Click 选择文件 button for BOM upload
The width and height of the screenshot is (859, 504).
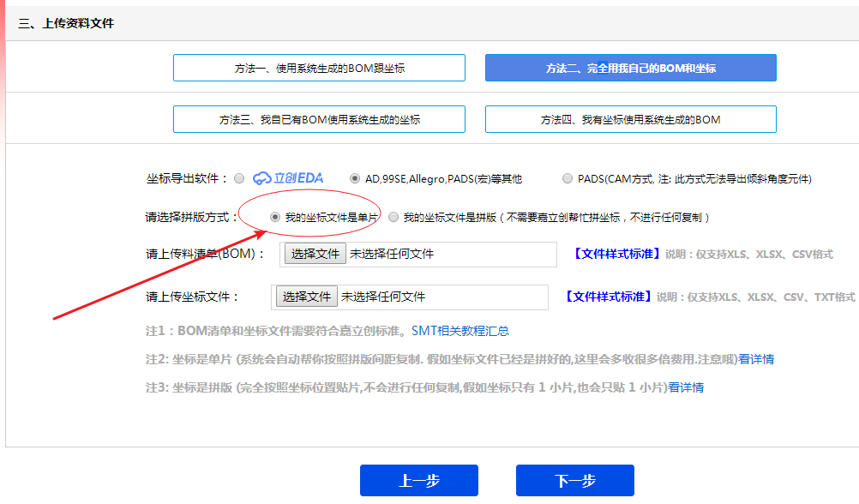click(x=315, y=254)
